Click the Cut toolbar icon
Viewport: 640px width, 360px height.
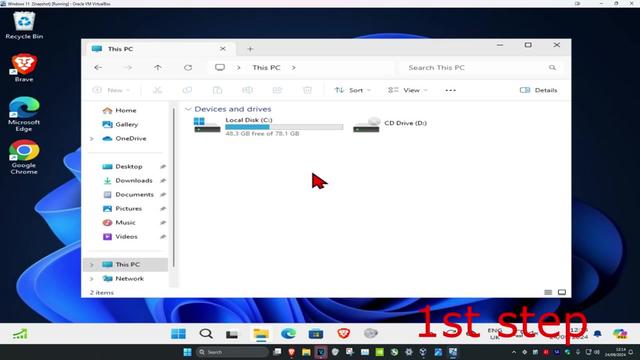157,90
